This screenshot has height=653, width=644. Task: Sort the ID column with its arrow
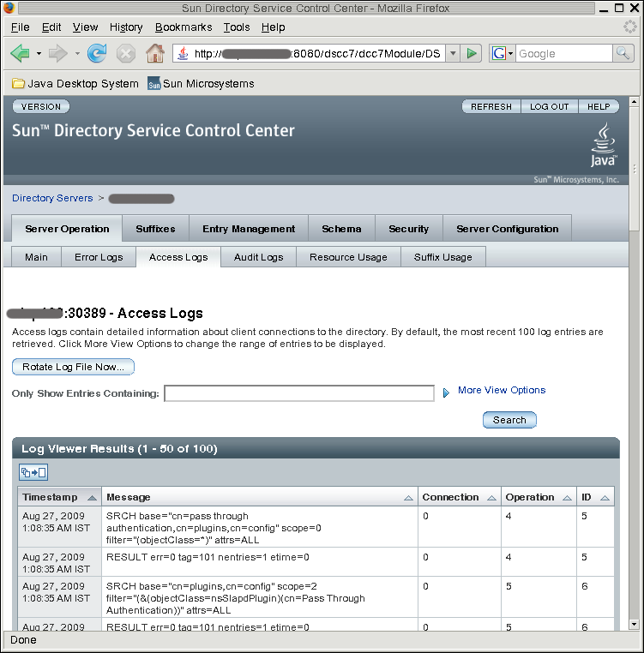(605, 498)
